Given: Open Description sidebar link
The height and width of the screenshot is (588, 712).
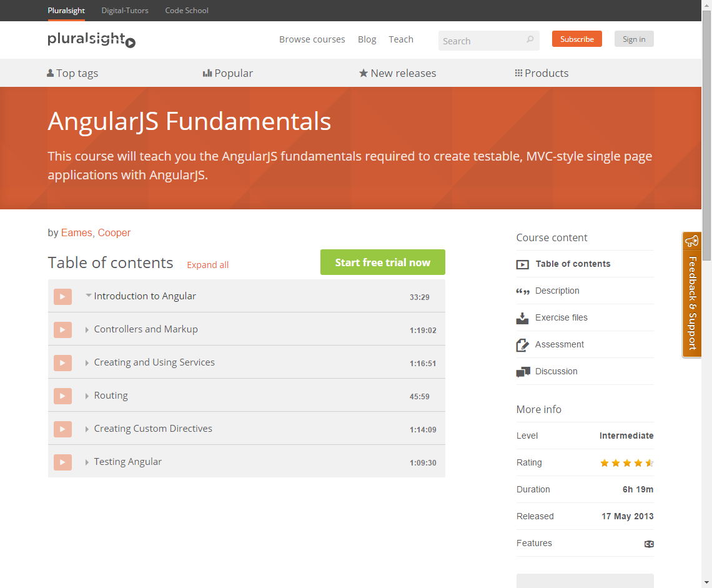Looking at the screenshot, I should (557, 291).
